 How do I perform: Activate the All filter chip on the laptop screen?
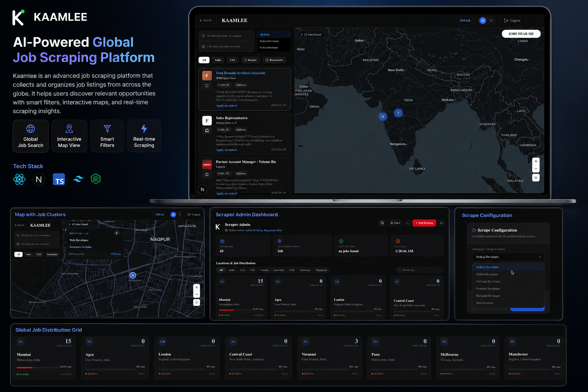point(204,60)
